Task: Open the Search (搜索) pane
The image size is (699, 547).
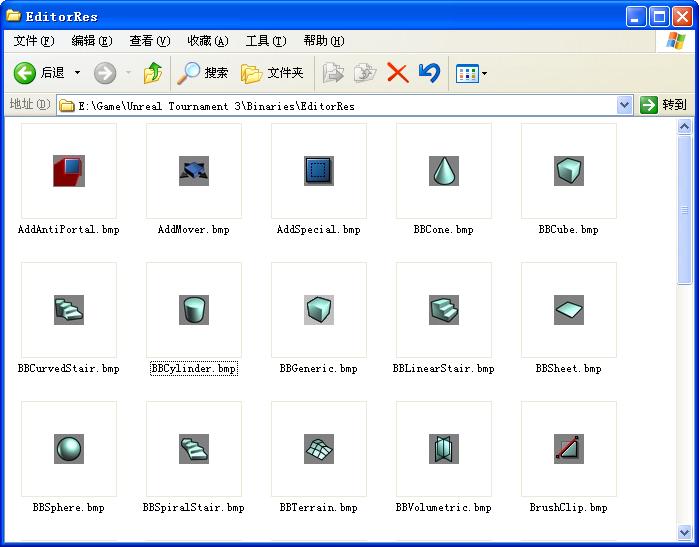Action: [x=203, y=73]
